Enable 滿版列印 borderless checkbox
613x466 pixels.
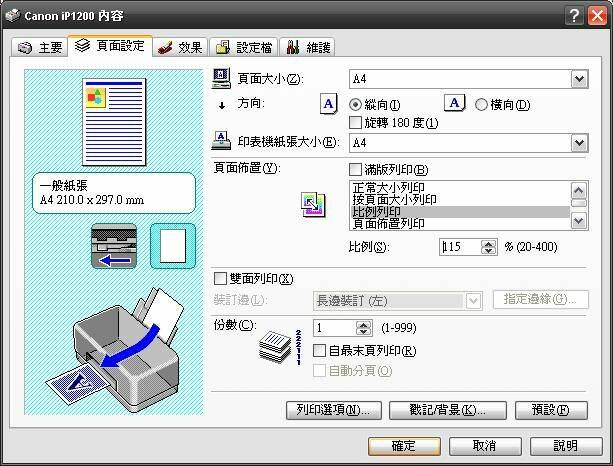point(355,170)
